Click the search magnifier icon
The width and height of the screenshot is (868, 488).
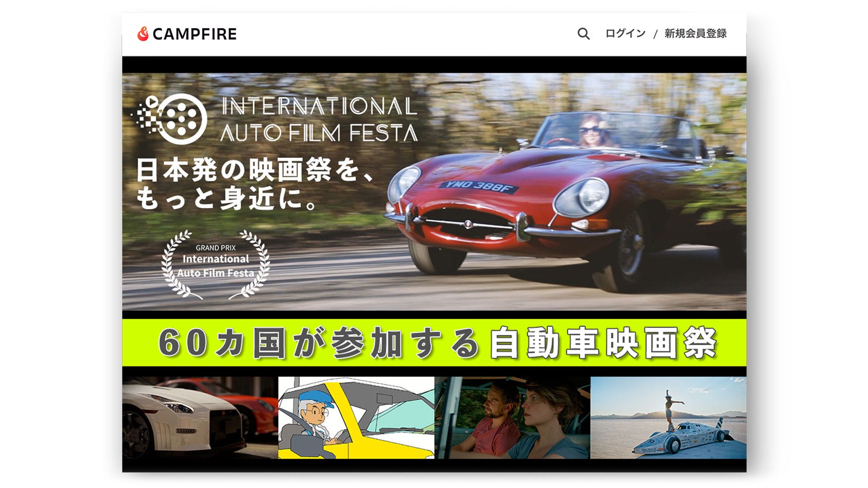point(583,33)
